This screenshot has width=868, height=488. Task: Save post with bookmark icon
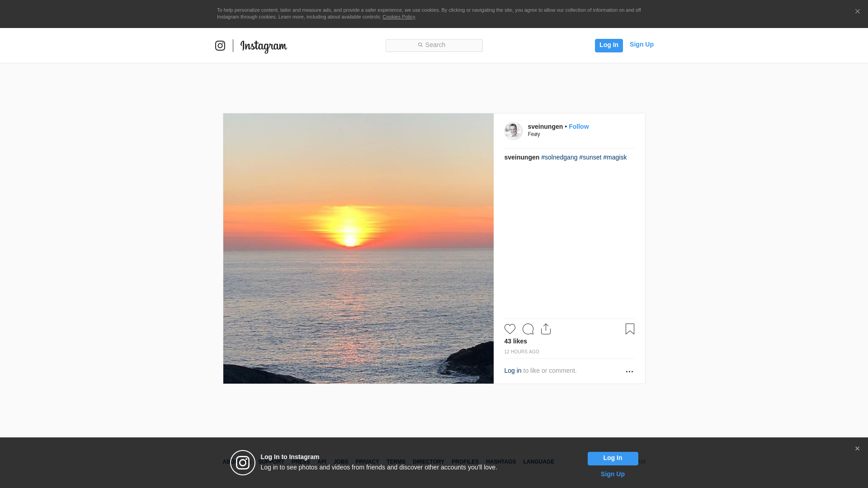pyautogui.click(x=630, y=329)
